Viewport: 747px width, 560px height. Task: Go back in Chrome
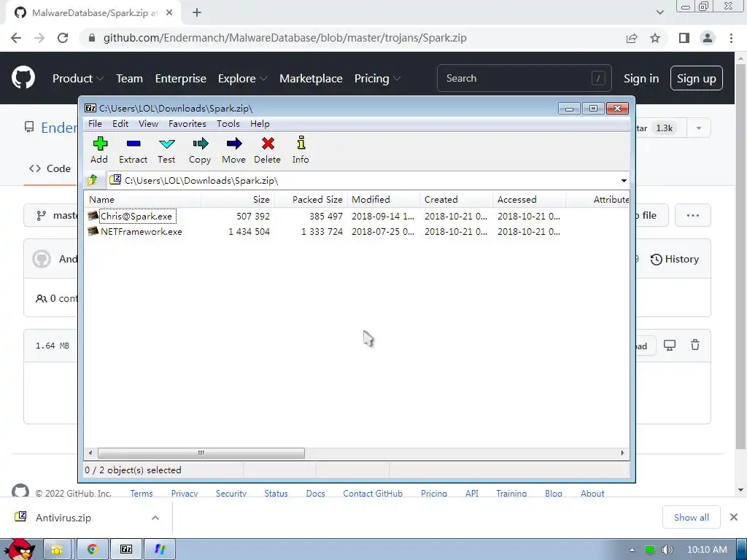16,38
